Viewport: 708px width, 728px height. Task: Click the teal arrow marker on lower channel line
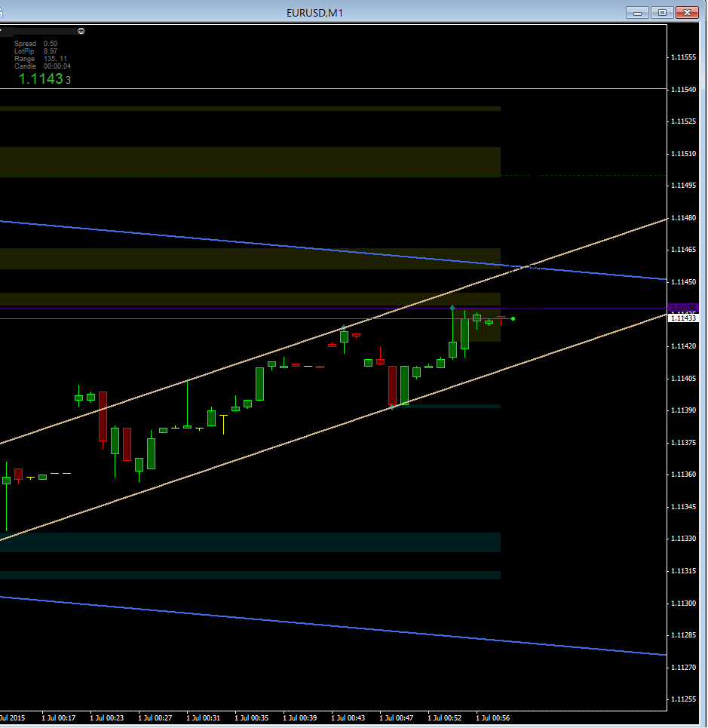point(392,407)
